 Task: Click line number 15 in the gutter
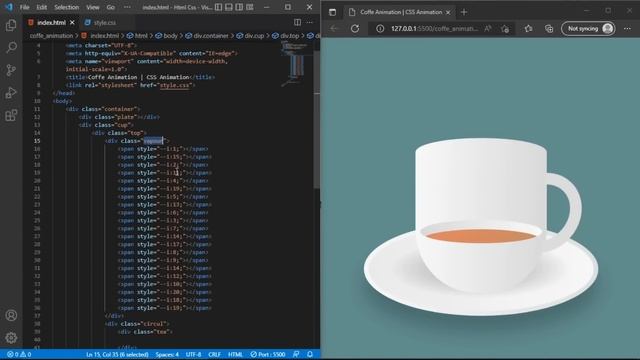[37, 141]
